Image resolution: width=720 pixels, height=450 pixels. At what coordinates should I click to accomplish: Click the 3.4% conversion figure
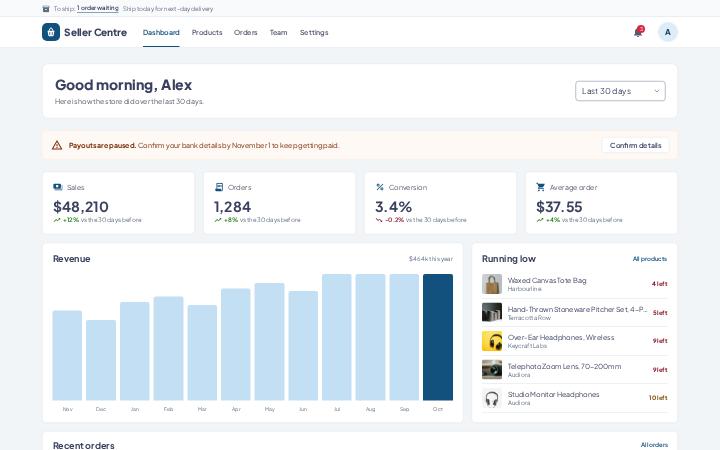[x=394, y=207]
